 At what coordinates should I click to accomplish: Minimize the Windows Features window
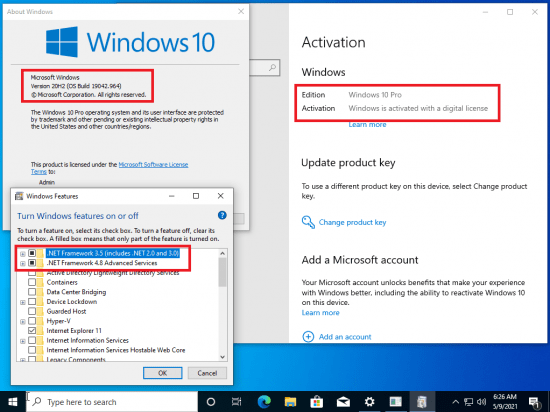[x=172, y=196]
